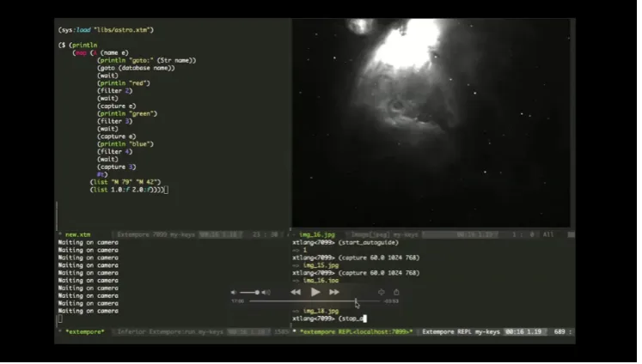Click the (goto (database name)) line
The width and height of the screenshot is (642, 364).
pos(138,69)
